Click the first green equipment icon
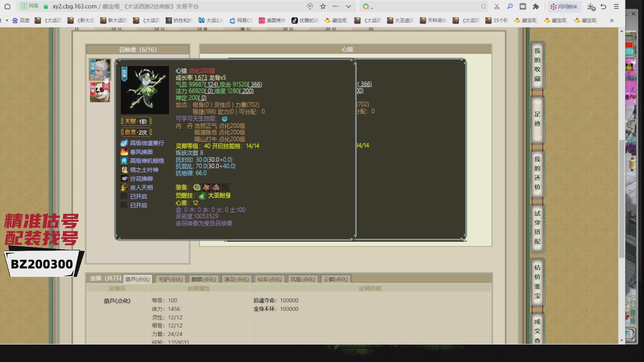644x362 pixels. [197, 187]
